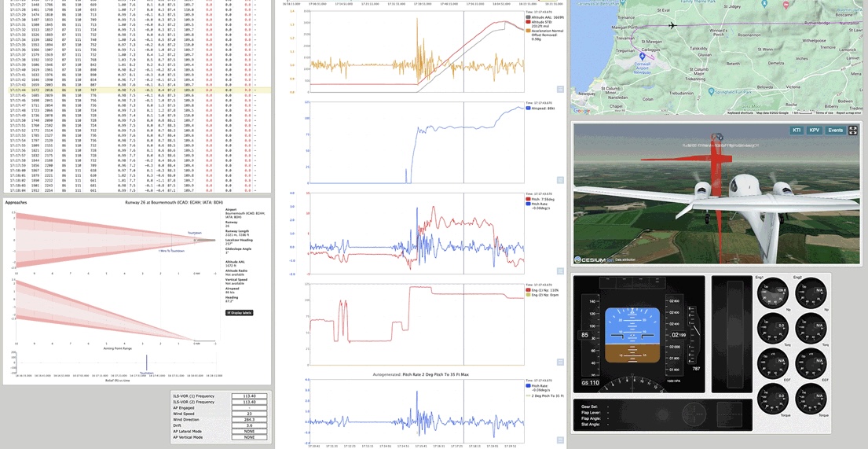Toggle the Acceleration Normal legend swatch

pos(529,30)
